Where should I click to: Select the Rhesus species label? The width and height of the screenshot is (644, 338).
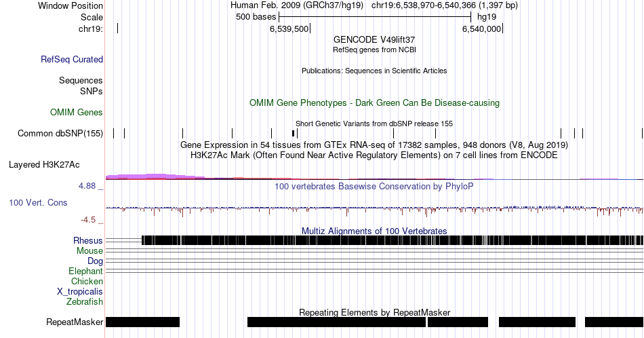tap(88, 240)
